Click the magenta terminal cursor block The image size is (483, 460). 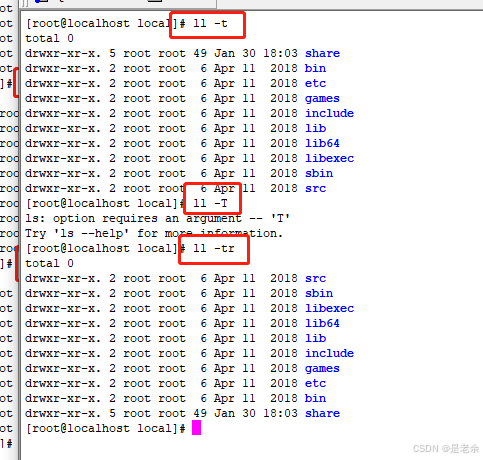[x=196, y=428]
